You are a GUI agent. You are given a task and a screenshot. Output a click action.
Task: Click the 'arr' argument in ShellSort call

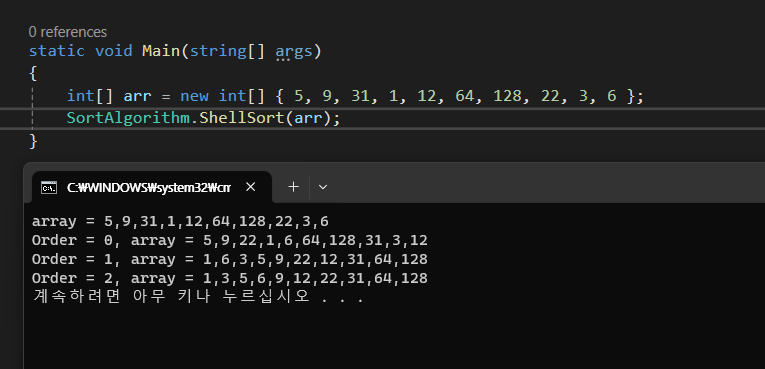[308, 119]
